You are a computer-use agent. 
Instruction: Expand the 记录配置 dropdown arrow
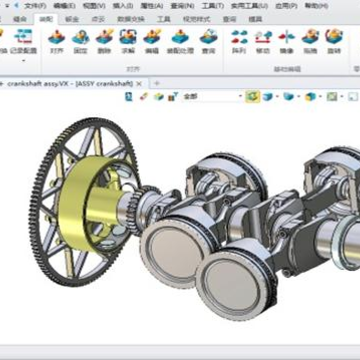click(23, 61)
